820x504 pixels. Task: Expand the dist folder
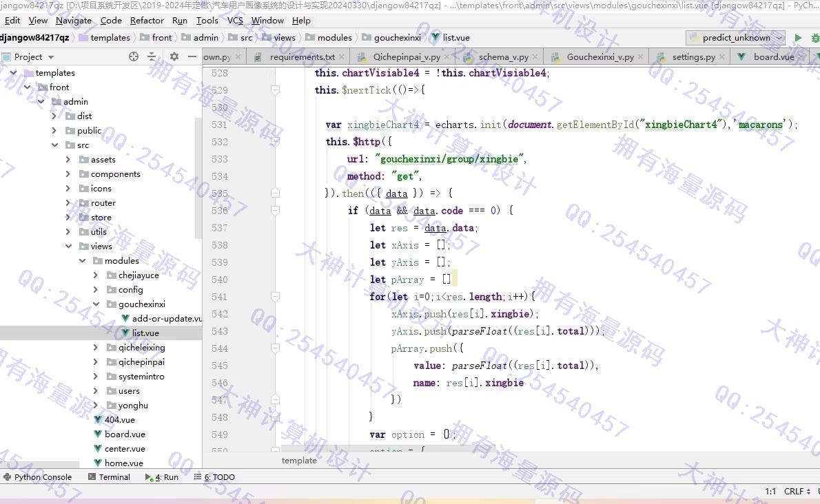click(x=54, y=116)
